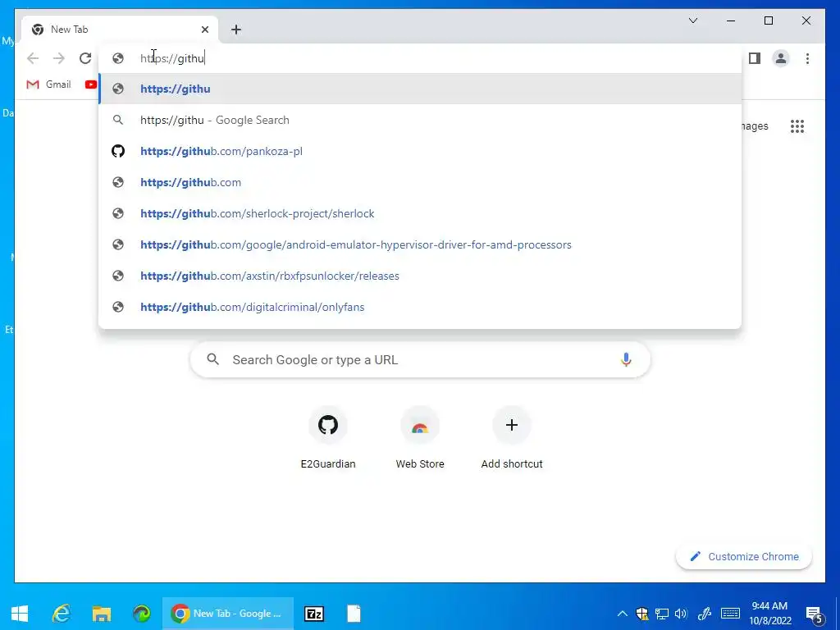The height and width of the screenshot is (630, 840).
Task: Open the pen workspace tray icon
Action: (x=705, y=614)
